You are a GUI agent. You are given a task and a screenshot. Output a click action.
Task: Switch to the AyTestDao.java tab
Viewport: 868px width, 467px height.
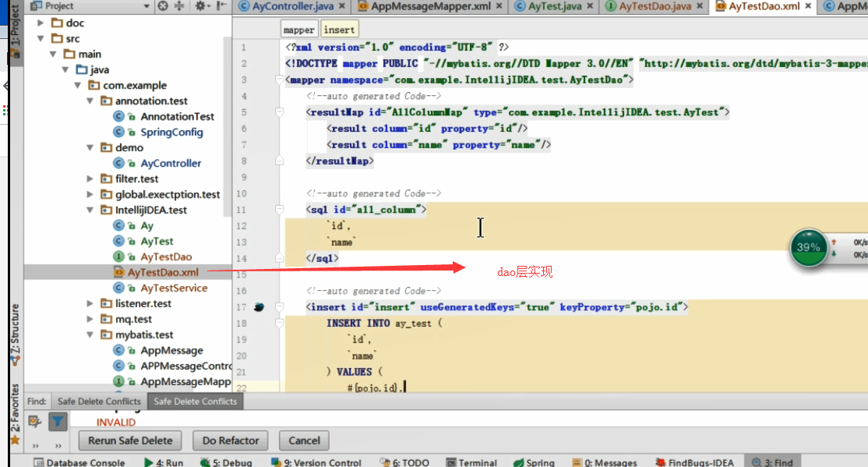[x=655, y=6]
